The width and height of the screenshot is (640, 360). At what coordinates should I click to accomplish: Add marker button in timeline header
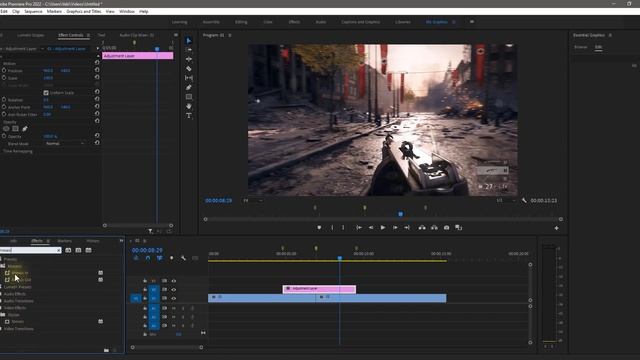click(x=171, y=258)
